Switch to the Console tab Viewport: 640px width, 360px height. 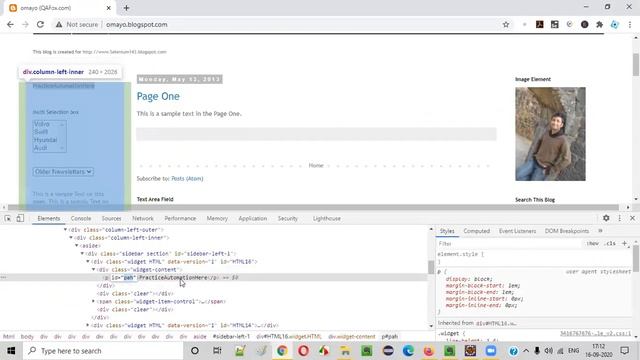coord(81,219)
